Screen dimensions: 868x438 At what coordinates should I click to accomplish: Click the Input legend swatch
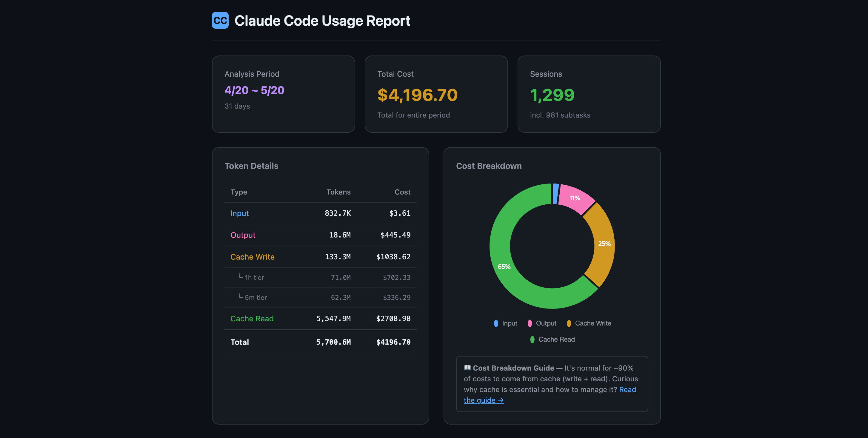tap(496, 323)
